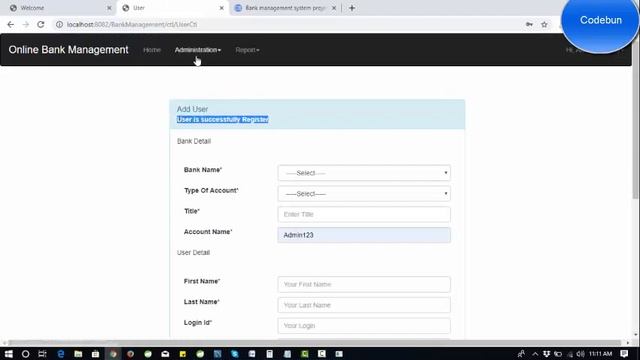
Task: Click the Account Name field containing Admin123
Action: pyautogui.click(x=364, y=235)
